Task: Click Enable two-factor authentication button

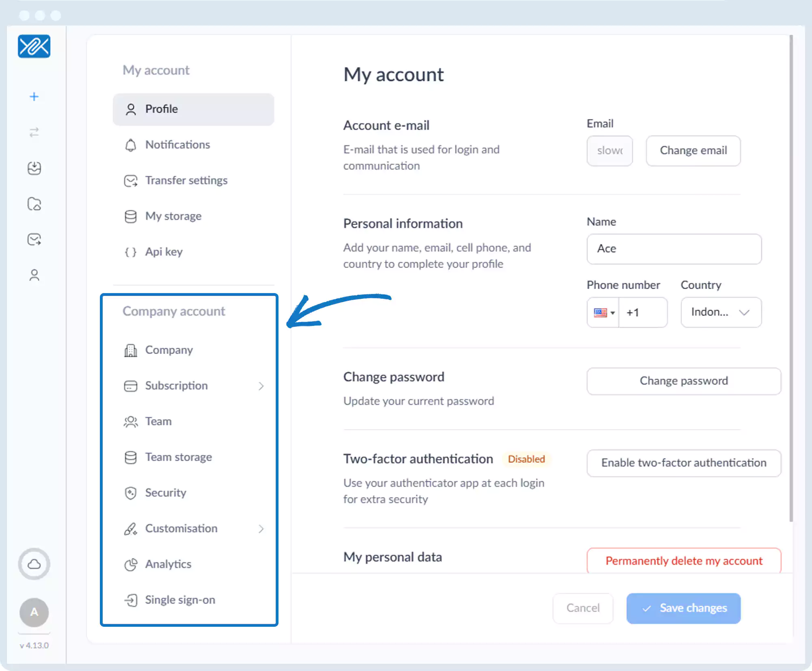Action: click(x=684, y=463)
